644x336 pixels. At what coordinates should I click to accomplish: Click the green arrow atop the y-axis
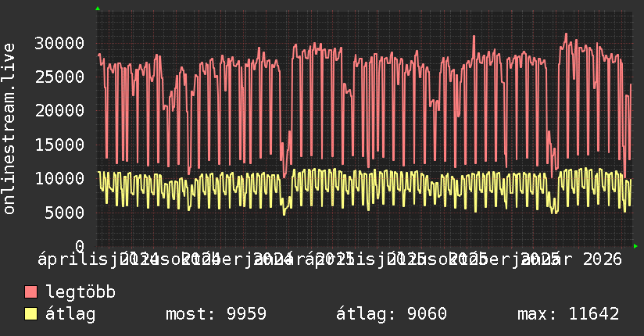pos(98,9)
